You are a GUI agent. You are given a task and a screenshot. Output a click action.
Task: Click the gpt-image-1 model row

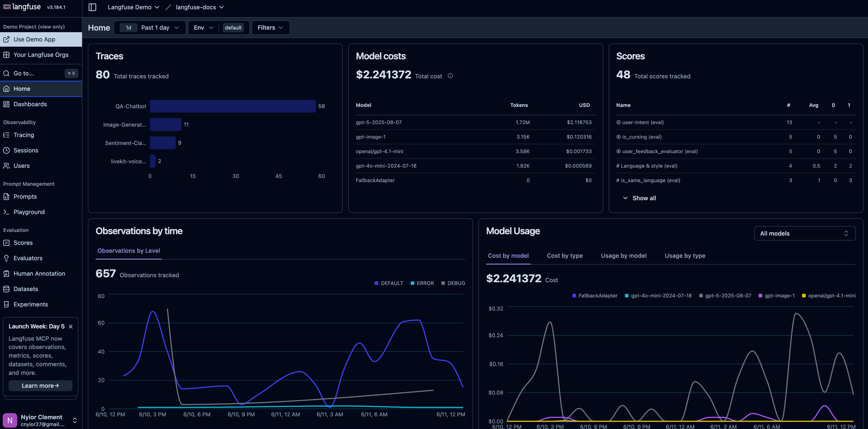(x=475, y=137)
